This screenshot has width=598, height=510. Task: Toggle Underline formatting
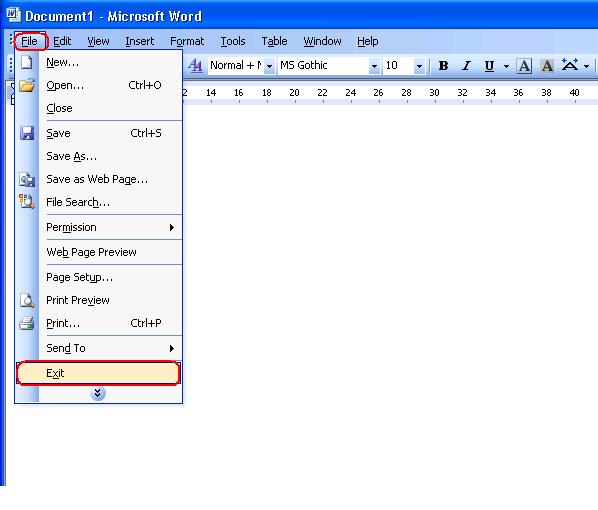(489, 66)
